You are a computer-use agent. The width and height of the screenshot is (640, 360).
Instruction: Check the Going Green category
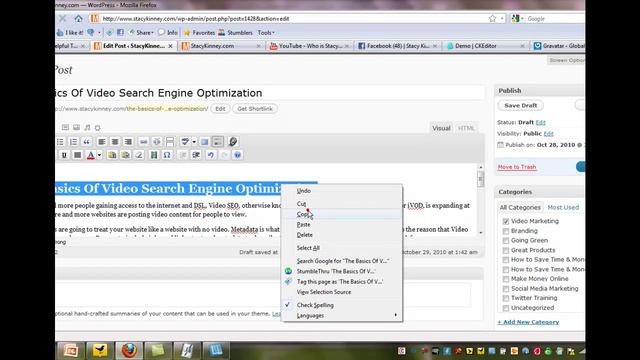pos(506,240)
